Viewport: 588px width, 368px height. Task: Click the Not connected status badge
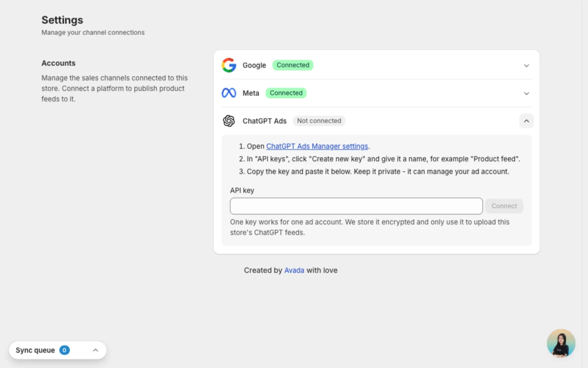click(x=319, y=121)
